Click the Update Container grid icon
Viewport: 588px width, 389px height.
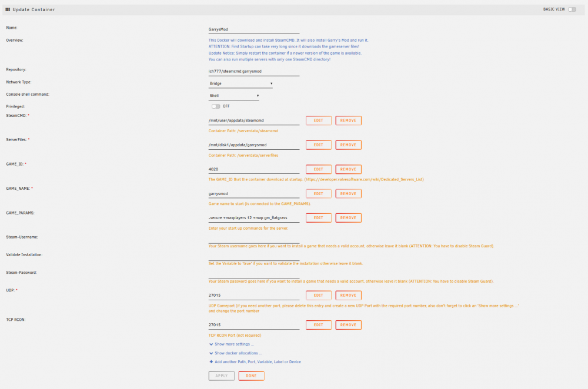[x=8, y=10]
